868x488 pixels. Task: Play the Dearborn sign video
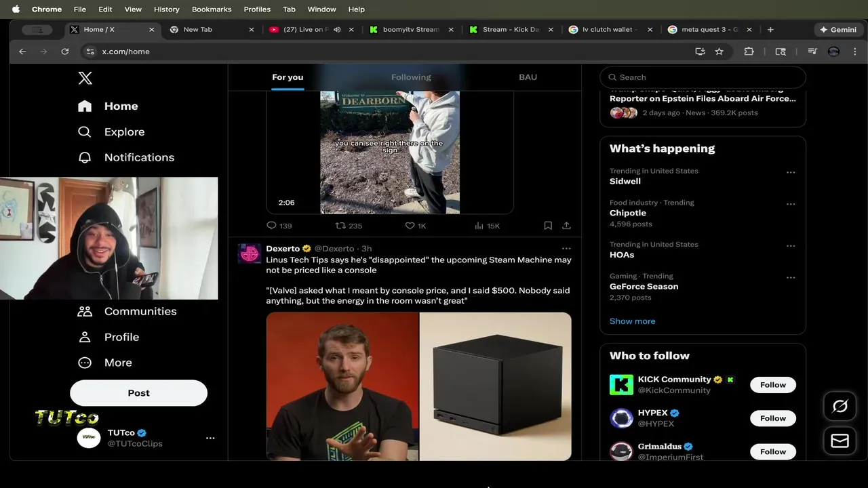coord(390,152)
